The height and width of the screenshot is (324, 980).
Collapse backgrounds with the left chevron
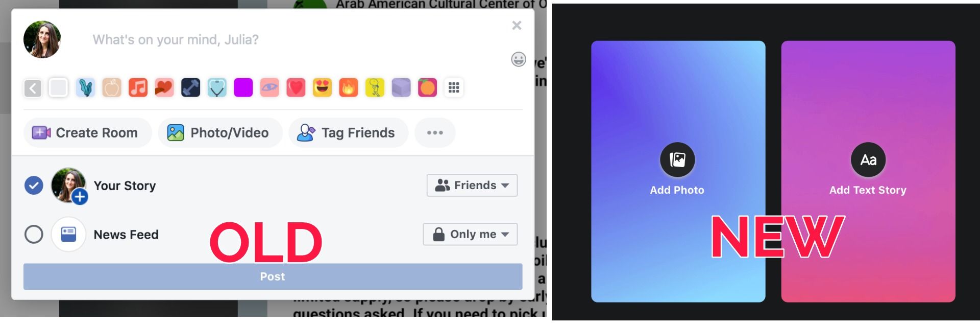33,88
